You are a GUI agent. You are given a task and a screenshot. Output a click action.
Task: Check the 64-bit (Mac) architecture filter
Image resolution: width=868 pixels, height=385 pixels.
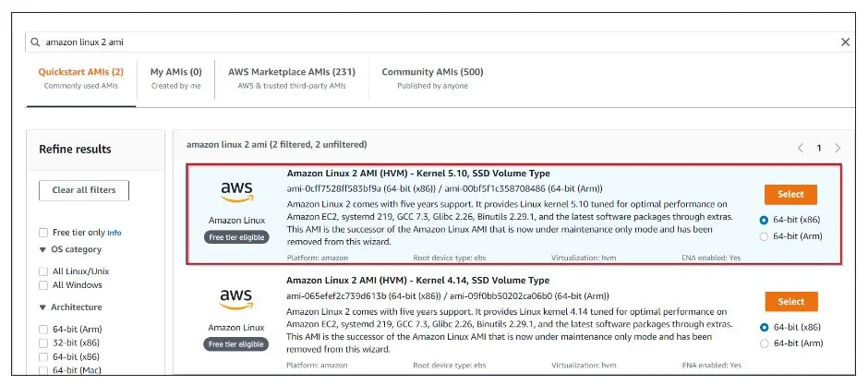[x=43, y=370]
